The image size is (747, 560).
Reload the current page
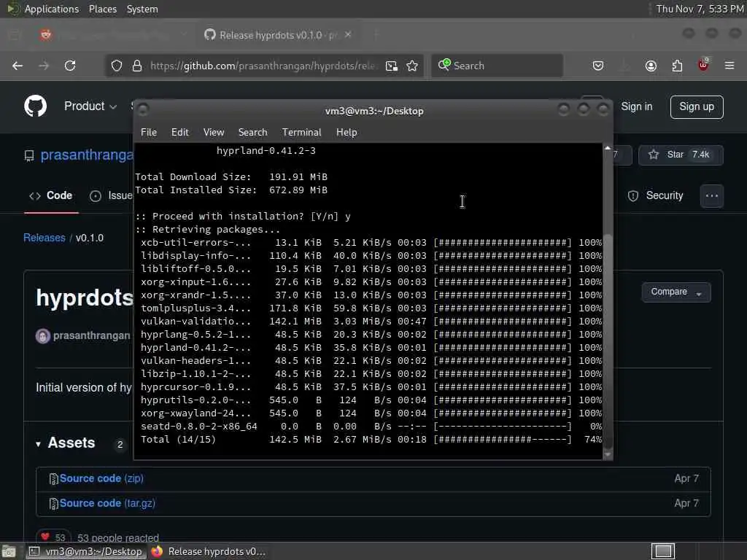70,66
